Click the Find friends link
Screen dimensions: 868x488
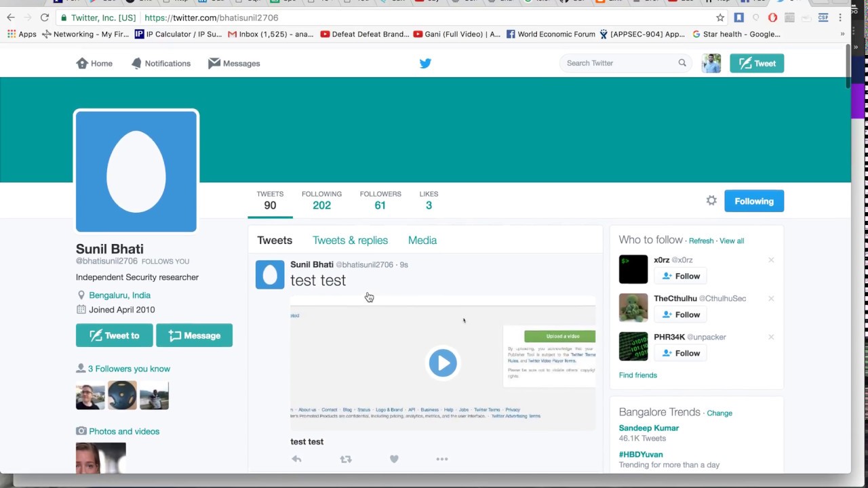pyautogui.click(x=638, y=375)
